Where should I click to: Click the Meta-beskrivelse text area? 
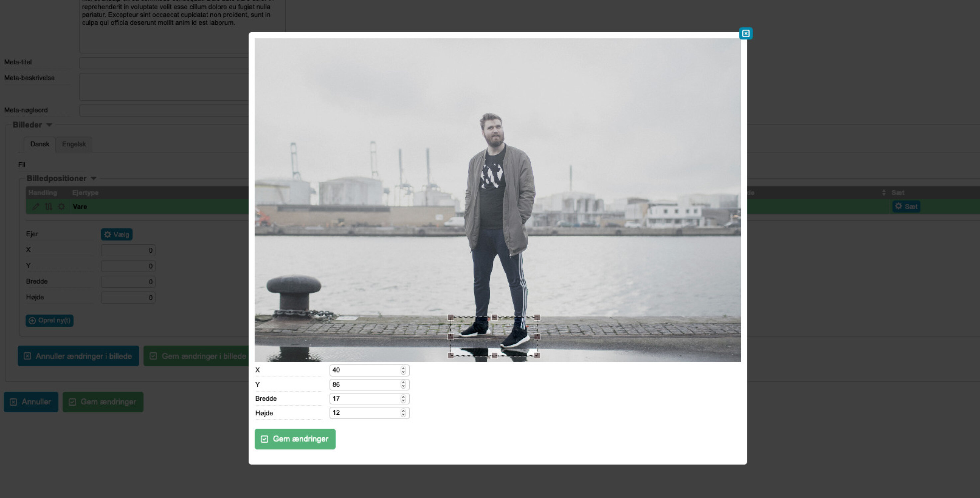(164, 87)
